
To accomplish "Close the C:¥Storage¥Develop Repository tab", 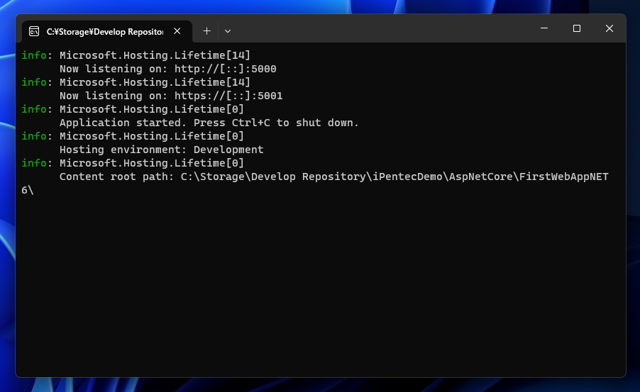I will 177,31.
